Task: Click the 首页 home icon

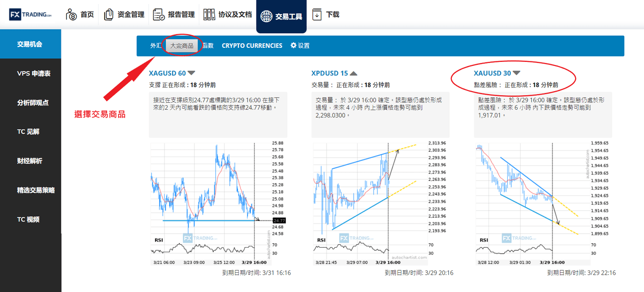Action: (x=71, y=15)
